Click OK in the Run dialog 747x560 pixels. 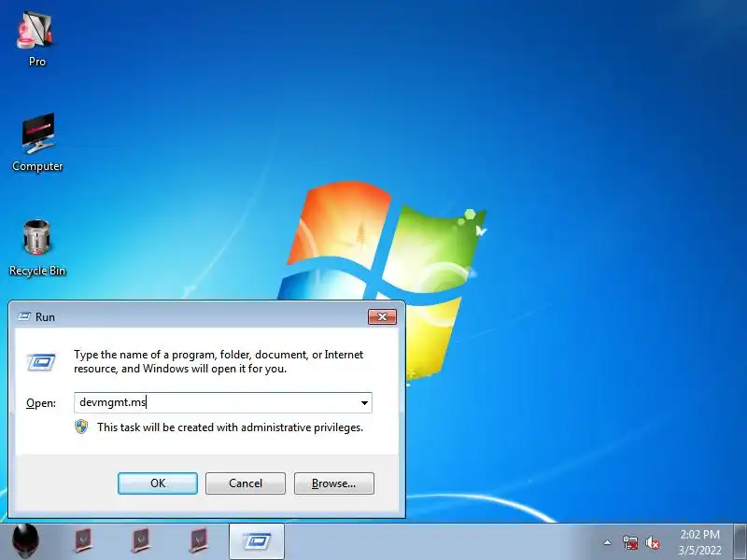158,483
